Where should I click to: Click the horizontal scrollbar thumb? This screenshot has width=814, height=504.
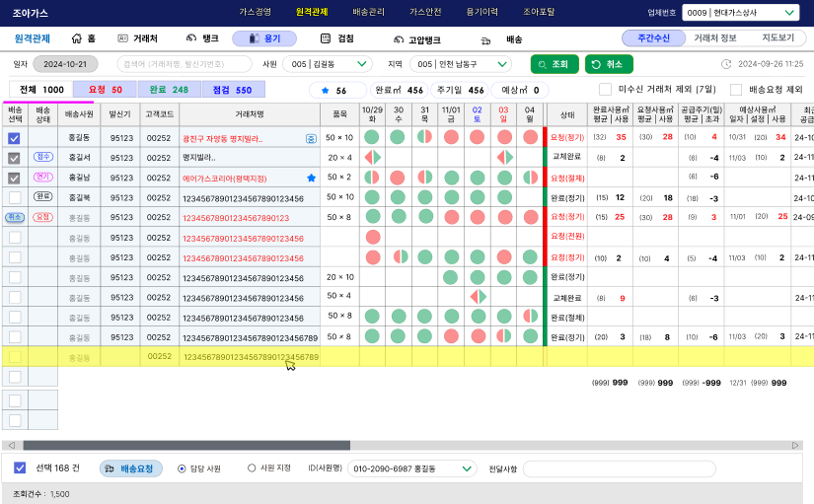[x=185, y=446]
